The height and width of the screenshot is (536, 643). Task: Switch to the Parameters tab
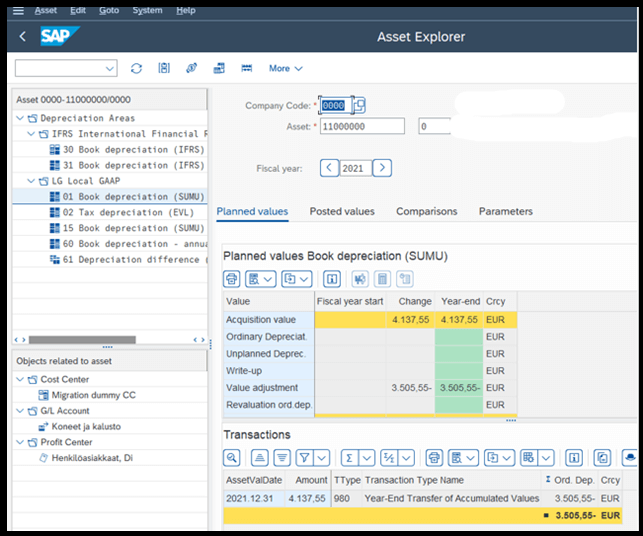(x=506, y=212)
